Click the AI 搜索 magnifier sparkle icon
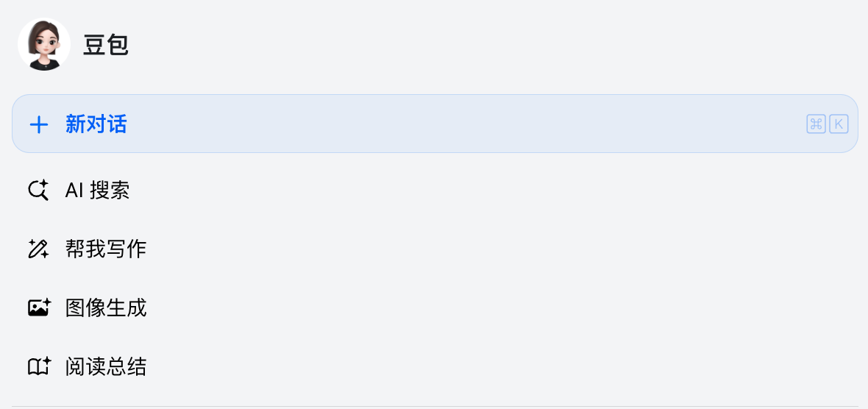This screenshot has width=868, height=409. (x=38, y=191)
